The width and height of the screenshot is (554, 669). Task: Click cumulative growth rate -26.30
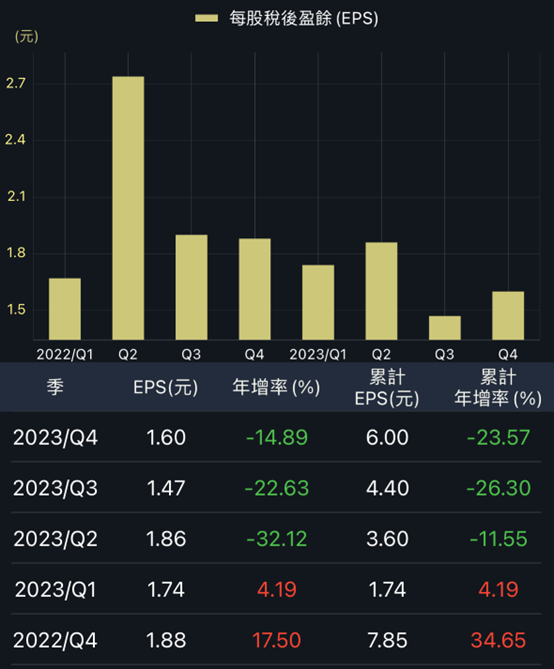coord(499,489)
